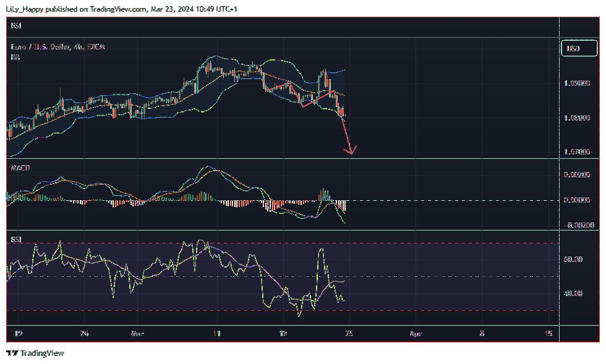Screen dimensions: 606x364
Task: Click the 18 date label on time axis
Action: (x=283, y=333)
